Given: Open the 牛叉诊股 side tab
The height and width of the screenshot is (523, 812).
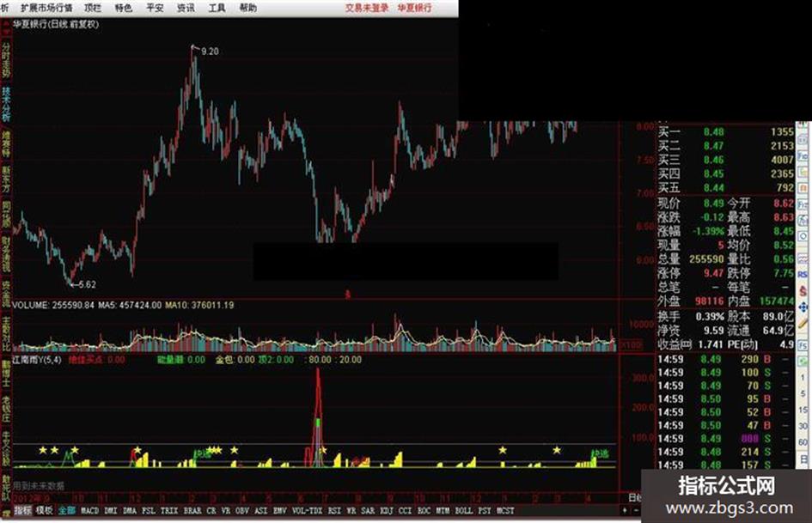Looking at the screenshot, I should coord(6,449).
